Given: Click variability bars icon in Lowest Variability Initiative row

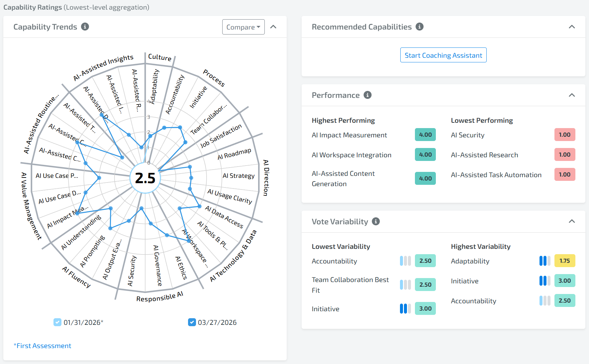Looking at the screenshot, I should (405, 309).
